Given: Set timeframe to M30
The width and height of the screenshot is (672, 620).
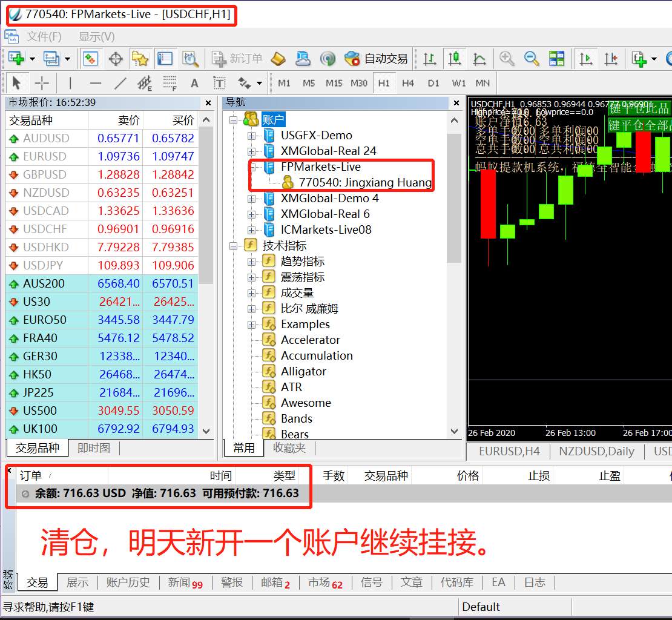Looking at the screenshot, I should click(359, 83).
